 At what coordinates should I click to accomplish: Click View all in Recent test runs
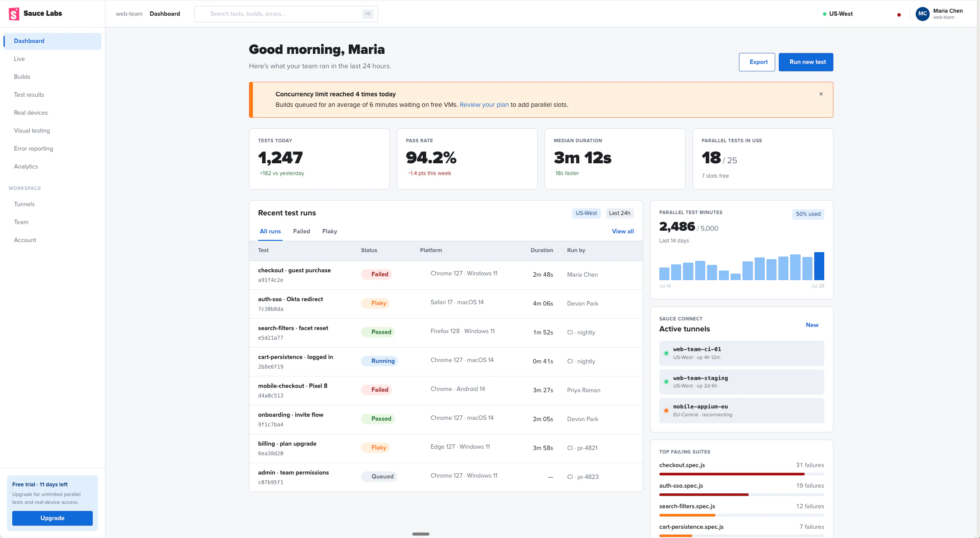[x=623, y=232]
